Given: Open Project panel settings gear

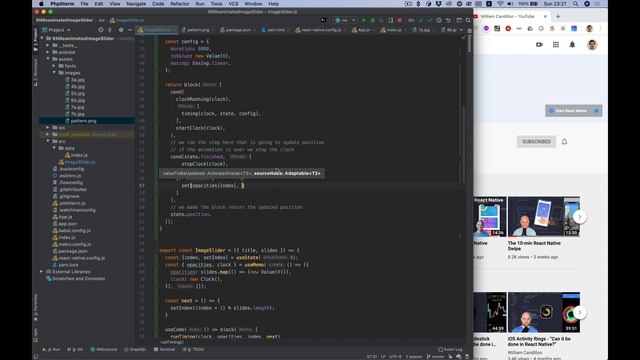Looking at the screenshot, I should [x=121, y=30].
